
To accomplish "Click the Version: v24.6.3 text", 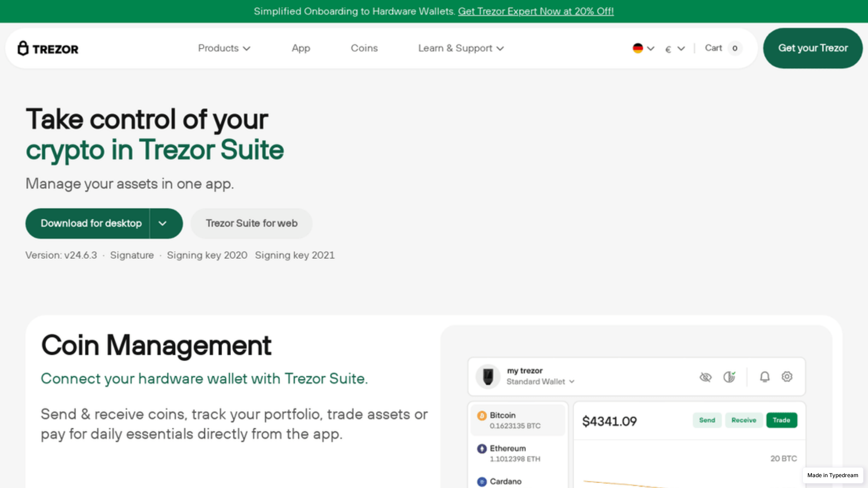I will (x=61, y=255).
